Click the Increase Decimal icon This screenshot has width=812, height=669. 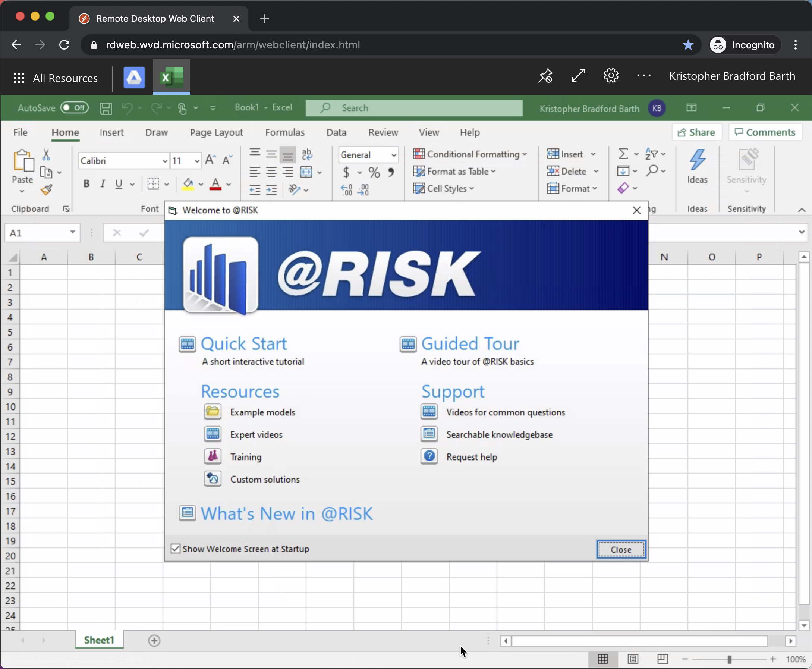point(346,189)
